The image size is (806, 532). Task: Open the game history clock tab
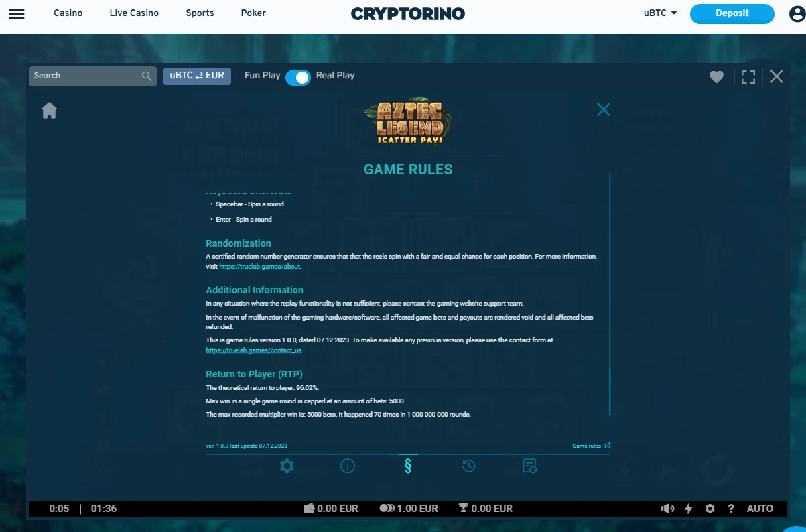469,466
